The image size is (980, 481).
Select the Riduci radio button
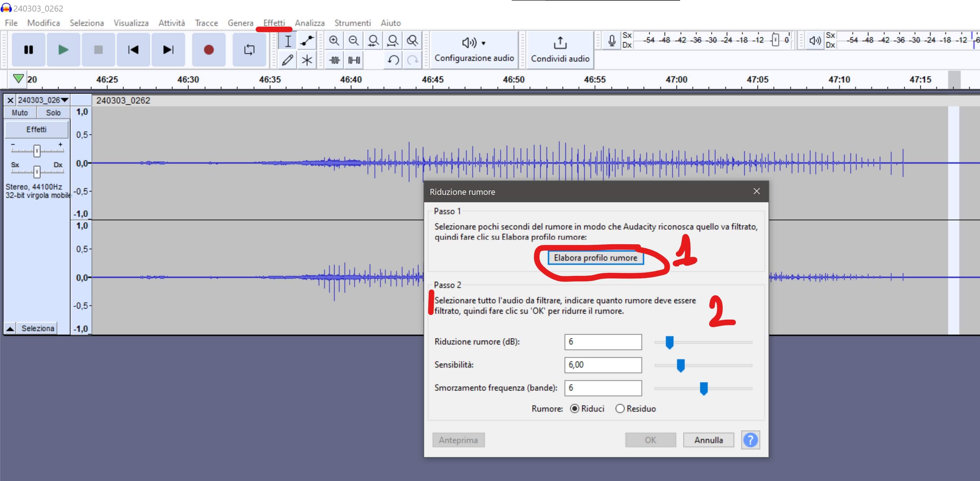click(574, 409)
